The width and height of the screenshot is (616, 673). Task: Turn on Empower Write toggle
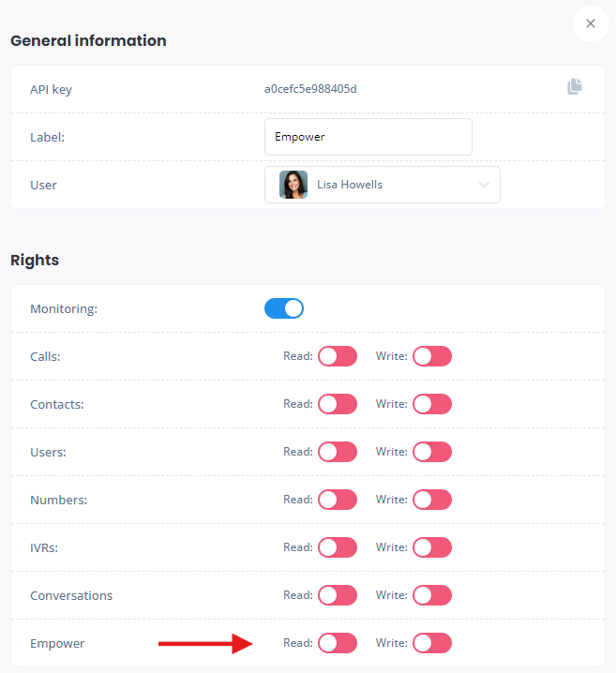[432, 643]
